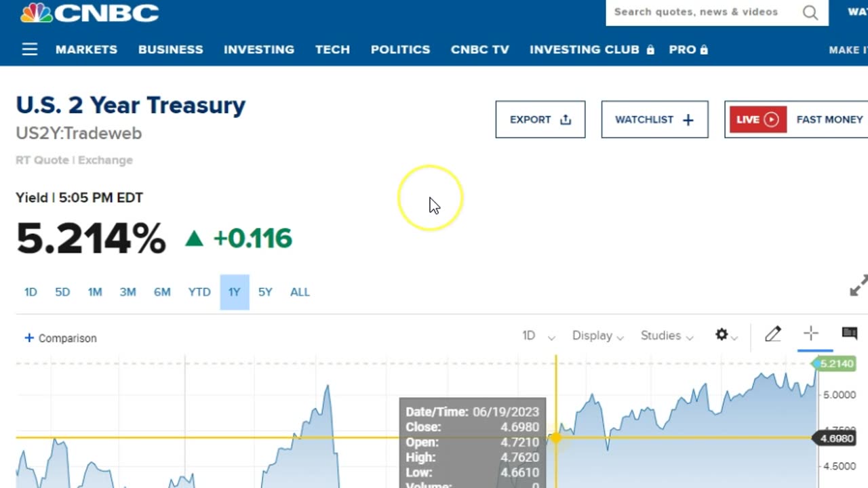Open the INVESTING CLUB menu item

585,49
